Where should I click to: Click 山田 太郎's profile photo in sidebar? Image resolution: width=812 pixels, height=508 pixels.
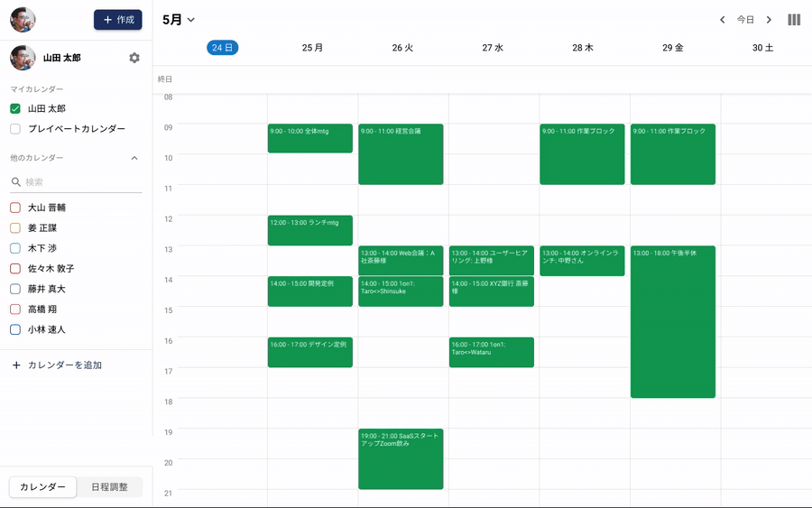pos(23,58)
